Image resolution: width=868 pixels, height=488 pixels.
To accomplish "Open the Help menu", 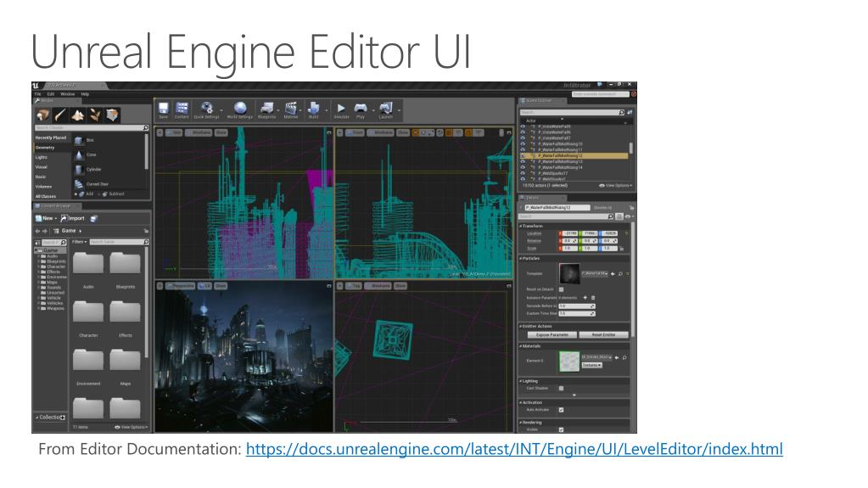I will point(85,94).
